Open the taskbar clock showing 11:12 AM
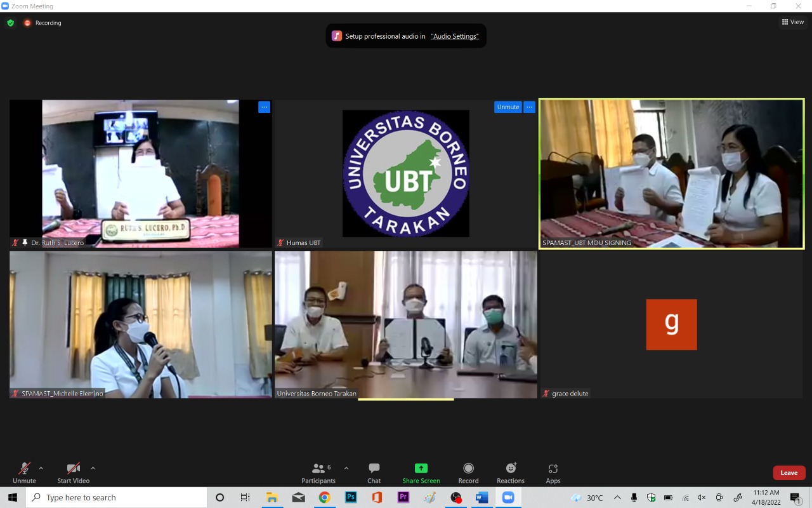This screenshot has width=812, height=508. tap(766, 498)
